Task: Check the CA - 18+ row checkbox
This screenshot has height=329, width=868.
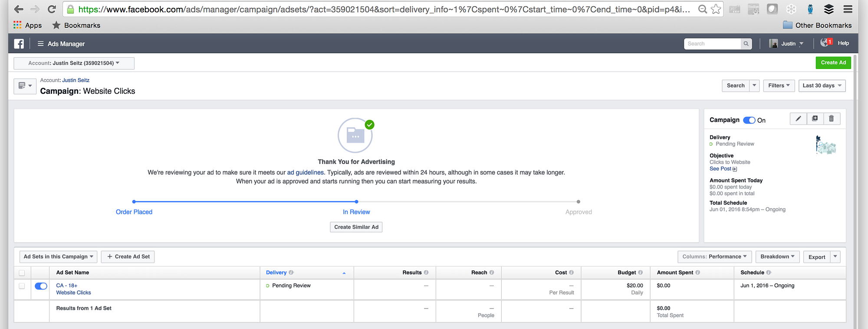Action: tap(22, 286)
